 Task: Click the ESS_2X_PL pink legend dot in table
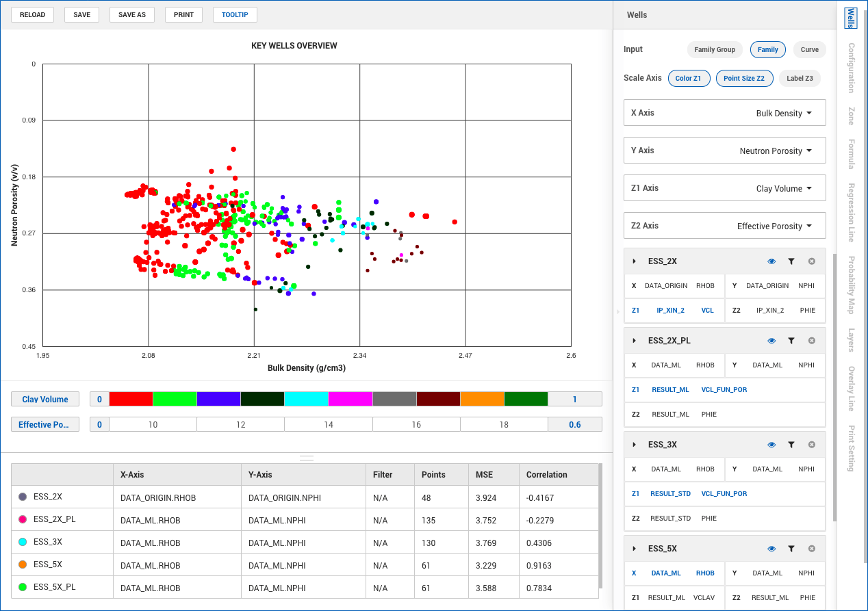tap(23, 519)
